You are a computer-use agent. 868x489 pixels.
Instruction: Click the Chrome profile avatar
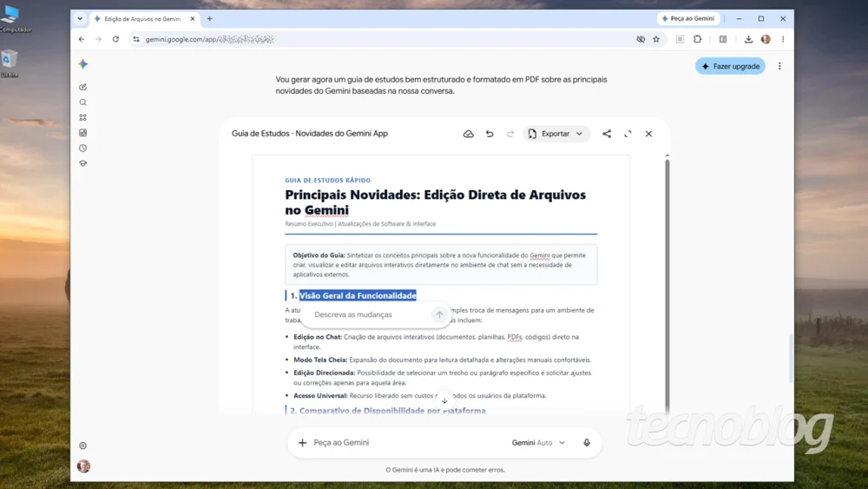click(766, 39)
